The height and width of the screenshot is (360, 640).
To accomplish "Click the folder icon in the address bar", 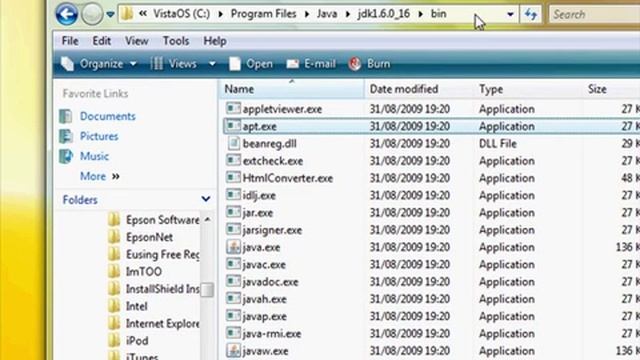I will [127, 14].
